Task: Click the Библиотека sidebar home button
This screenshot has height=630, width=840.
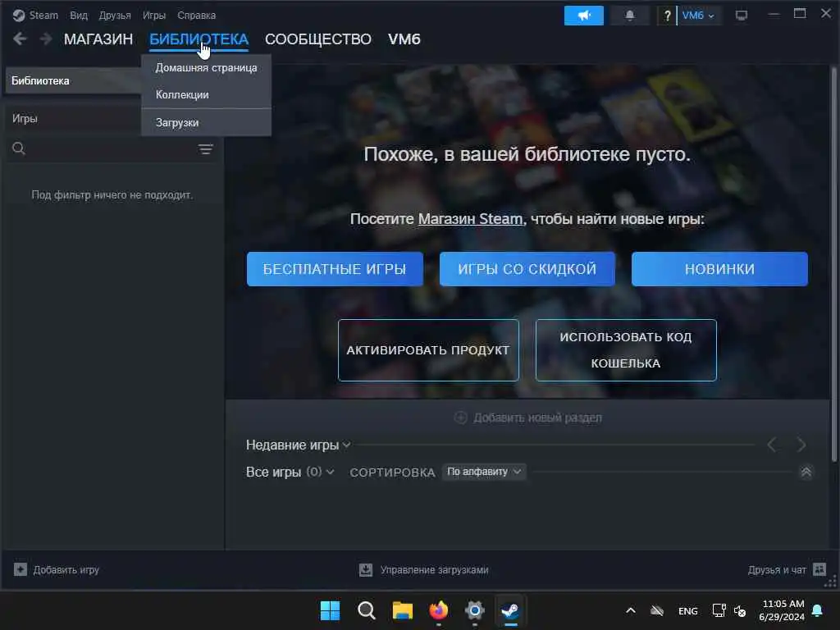Action: click(x=73, y=81)
